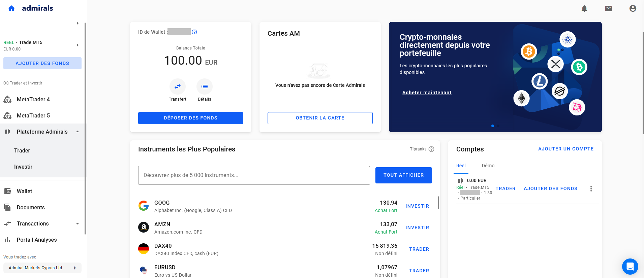Click the Amazon AMZN logo
The image size is (644, 278).
pos(144,227)
